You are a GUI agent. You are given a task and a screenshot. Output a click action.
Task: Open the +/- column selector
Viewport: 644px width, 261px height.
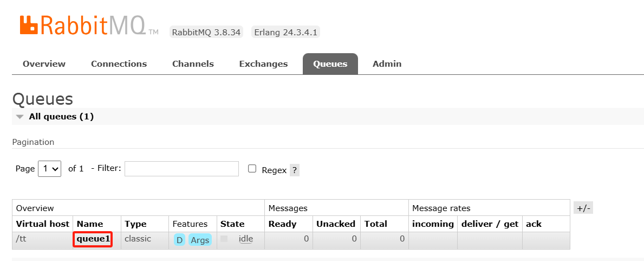click(x=583, y=208)
